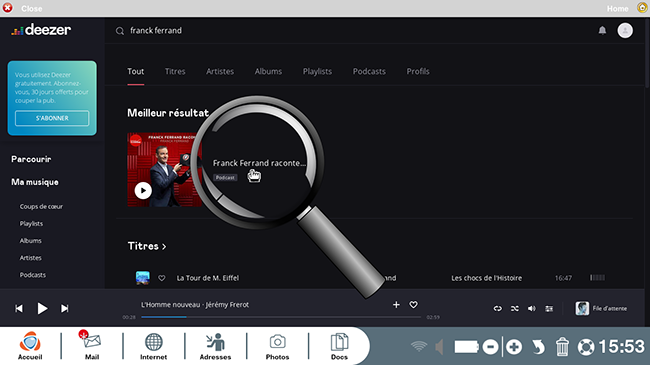This screenshot has width=650, height=365.
Task: Open the user profile avatar
Action: pyautogui.click(x=625, y=30)
